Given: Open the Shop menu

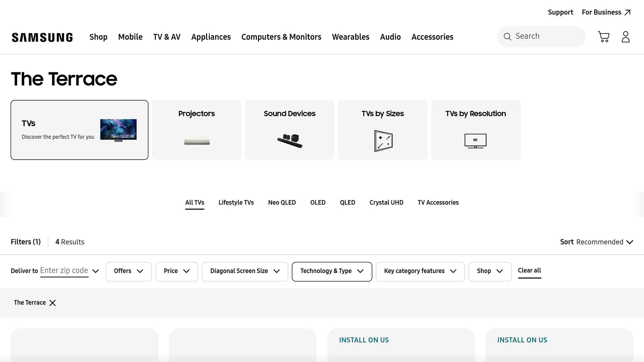Looking at the screenshot, I should 98,37.
